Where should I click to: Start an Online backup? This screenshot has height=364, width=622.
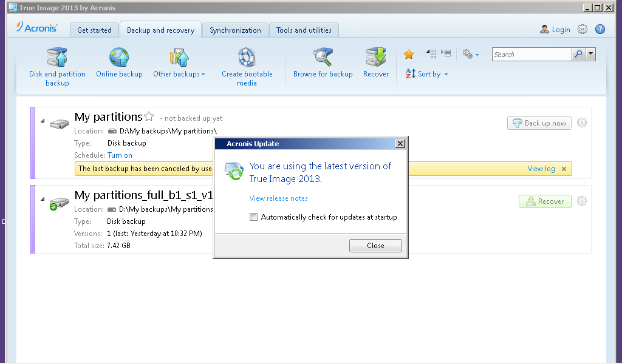click(119, 62)
